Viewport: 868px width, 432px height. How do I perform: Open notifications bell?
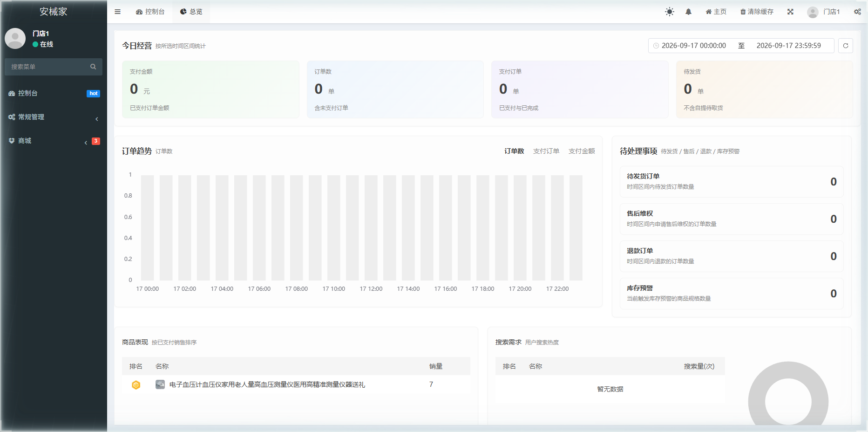pyautogui.click(x=688, y=12)
